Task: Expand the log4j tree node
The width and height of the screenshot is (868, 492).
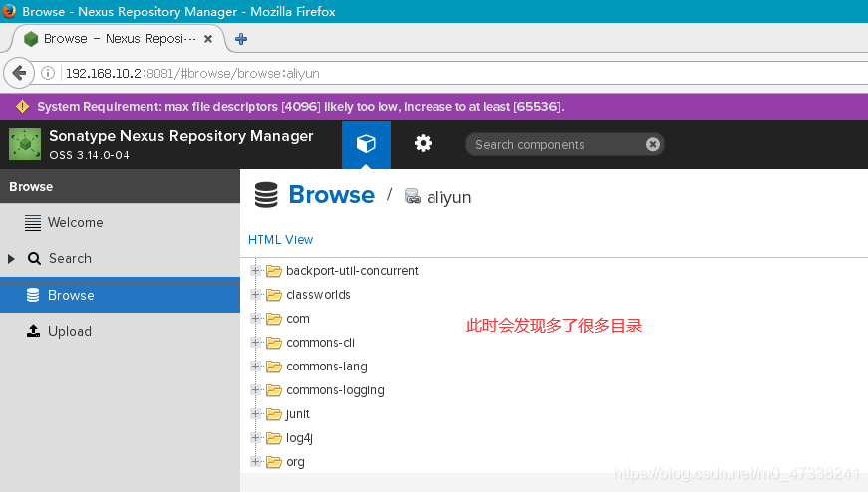Action: pos(256,437)
